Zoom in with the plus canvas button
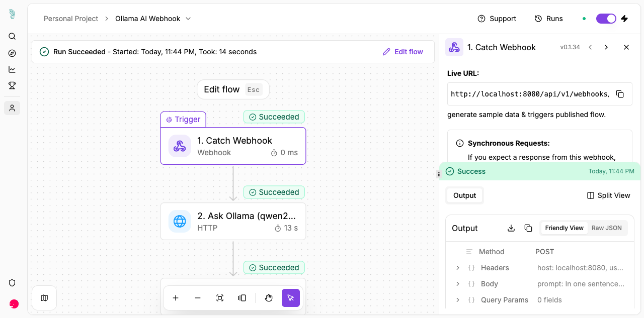The height and width of the screenshot is (318, 644). pyautogui.click(x=176, y=298)
